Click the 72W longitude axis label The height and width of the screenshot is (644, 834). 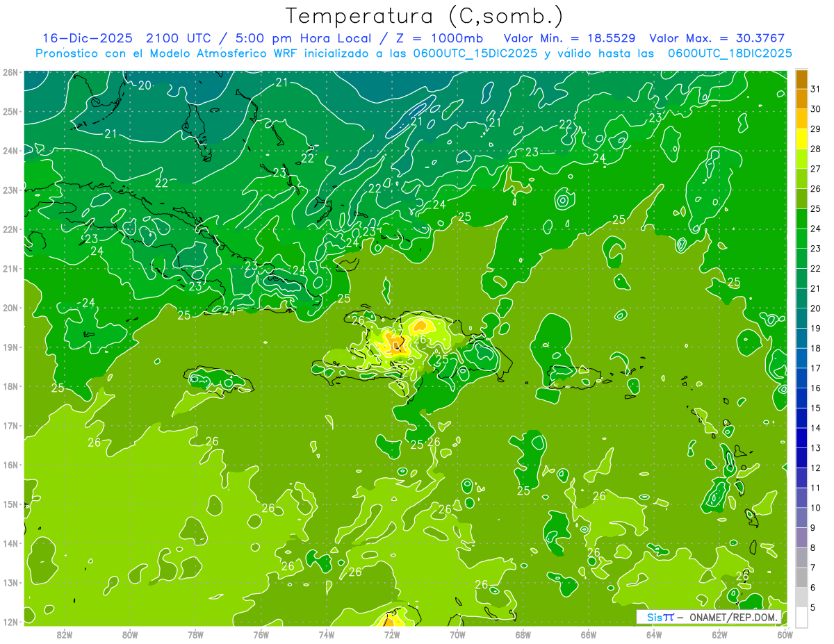tap(392, 634)
